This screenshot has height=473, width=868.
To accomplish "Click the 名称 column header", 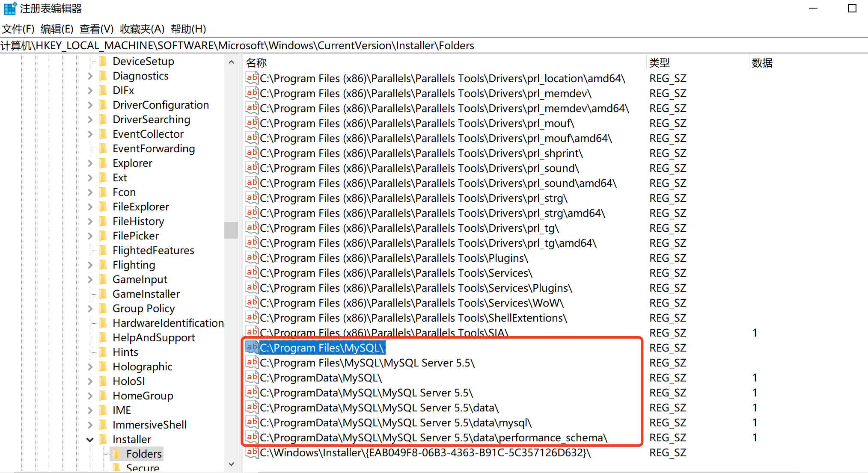I will pos(257,63).
